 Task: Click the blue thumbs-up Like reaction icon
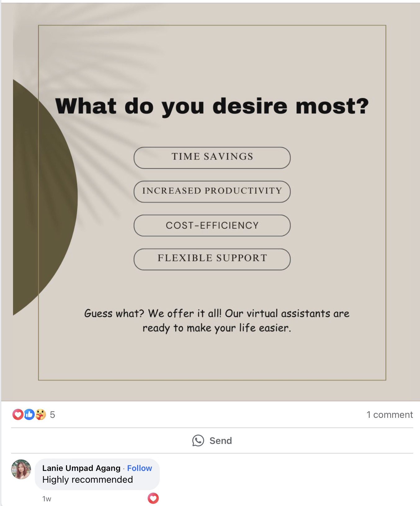click(29, 414)
